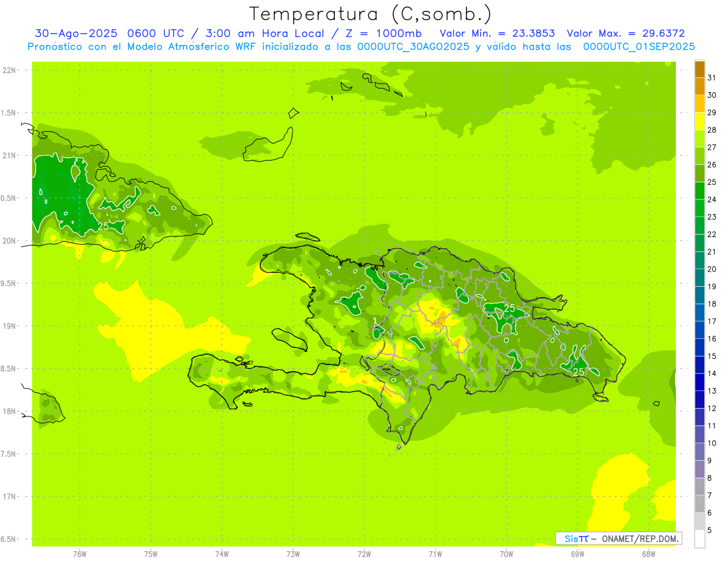Click the '20N' latitude label

click(10, 241)
